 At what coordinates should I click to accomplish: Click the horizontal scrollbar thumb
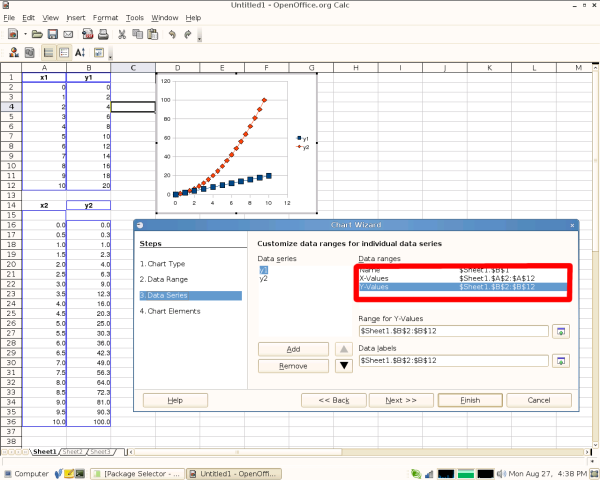tap(238, 452)
